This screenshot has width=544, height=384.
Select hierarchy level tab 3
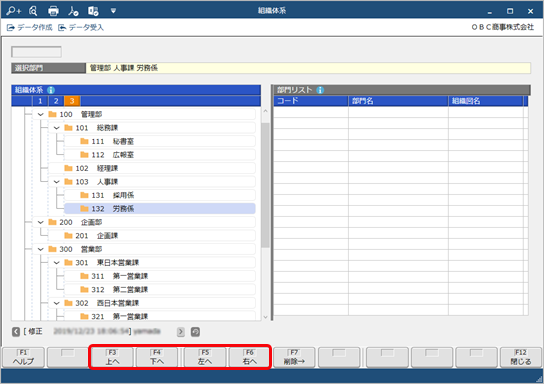72,101
